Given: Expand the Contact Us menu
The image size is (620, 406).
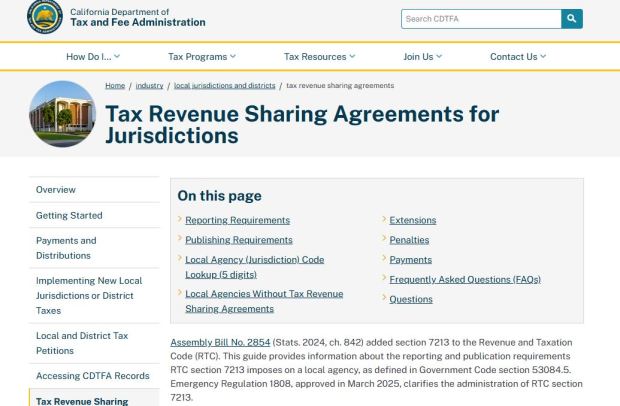Looking at the screenshot, I should (x=518, y=56).
